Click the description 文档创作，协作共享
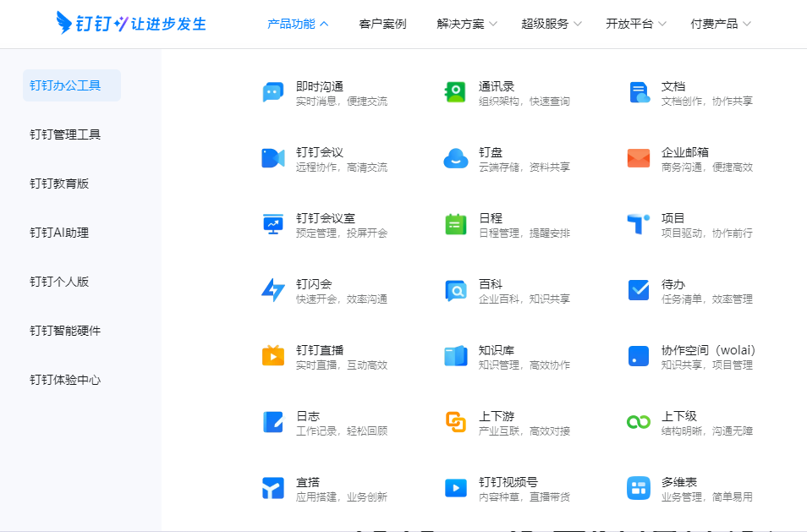The height and width of the screenshot is (532, 807). (707, 101)
